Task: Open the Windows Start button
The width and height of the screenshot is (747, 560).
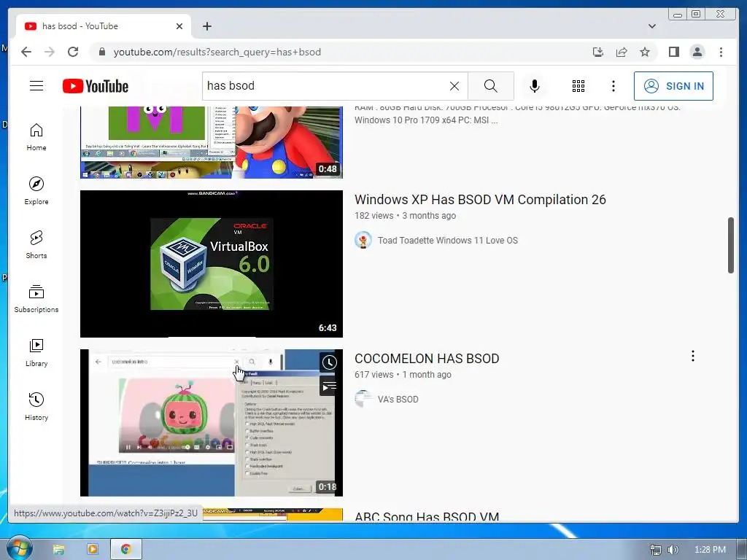Action: (x=20, y=548)
